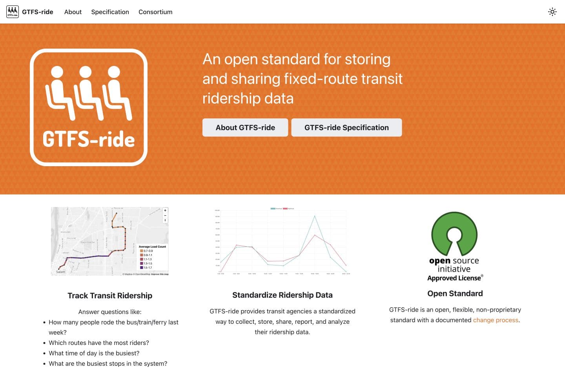The width and height of the screenshot is (565, 392).
Task: Click the GTFS-ride site title text
Action: click(x=38, y=12)
